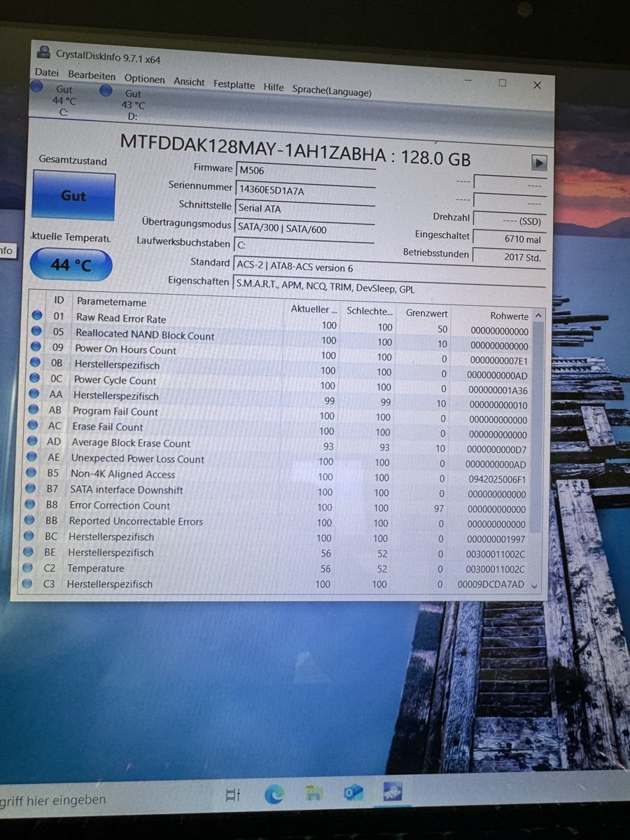Click status icon of Average Block Erase Count

coord(32,441)
